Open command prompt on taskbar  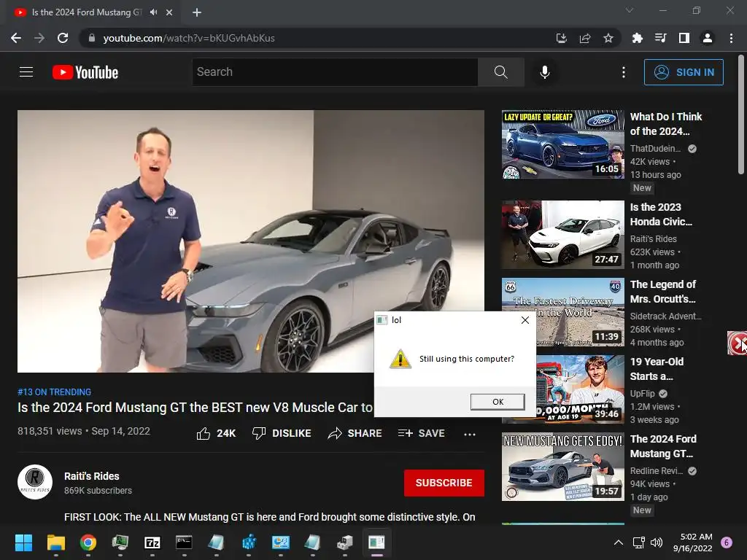[184, 542]
